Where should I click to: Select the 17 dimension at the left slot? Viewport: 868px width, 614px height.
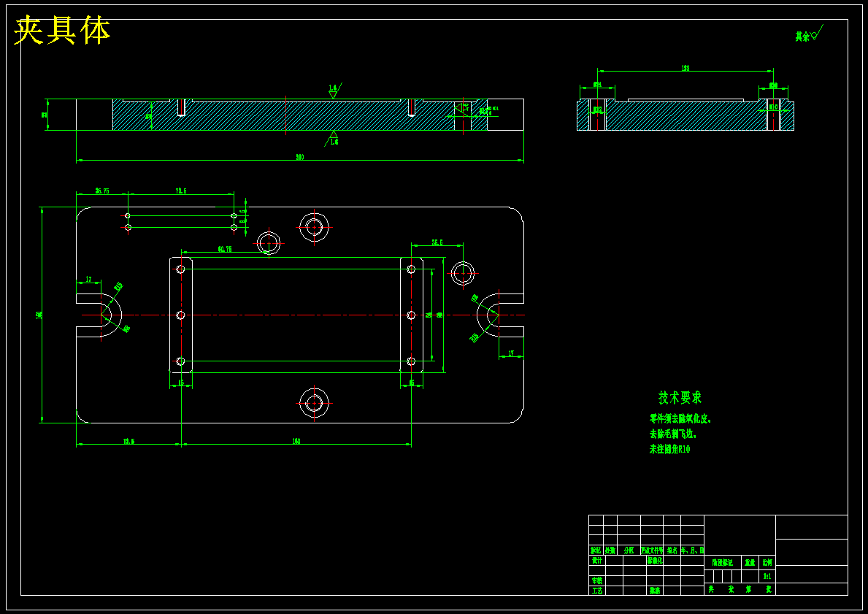(88, 279)
